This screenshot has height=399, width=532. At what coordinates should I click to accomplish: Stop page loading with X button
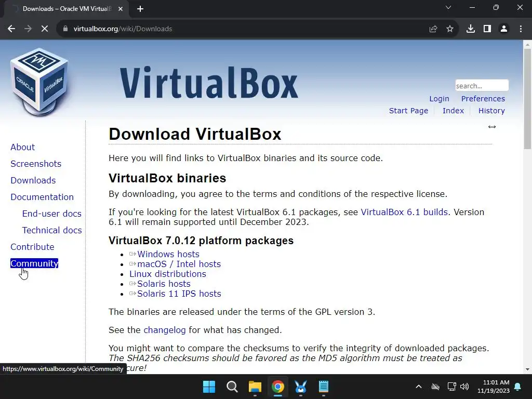tap(45, 29)
